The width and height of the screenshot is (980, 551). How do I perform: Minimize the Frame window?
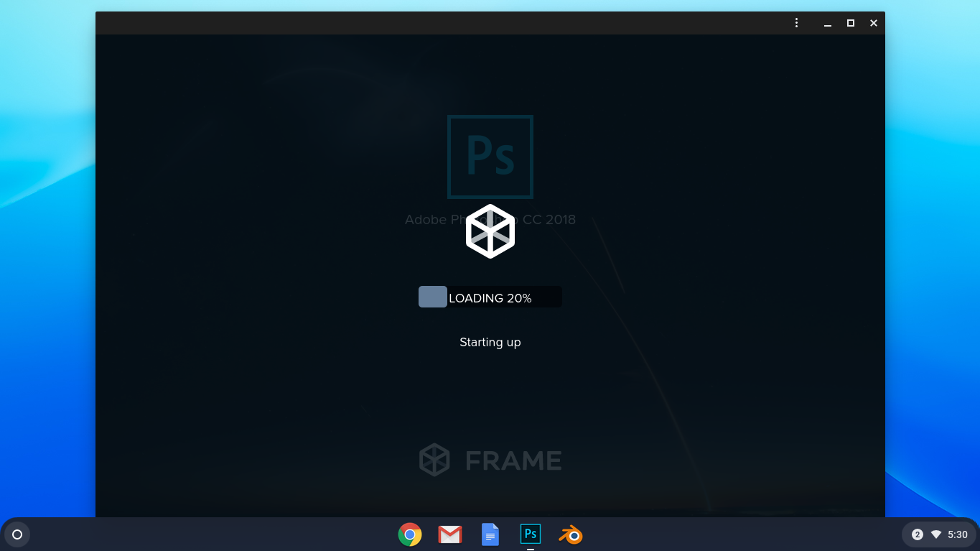coord(827,22)
